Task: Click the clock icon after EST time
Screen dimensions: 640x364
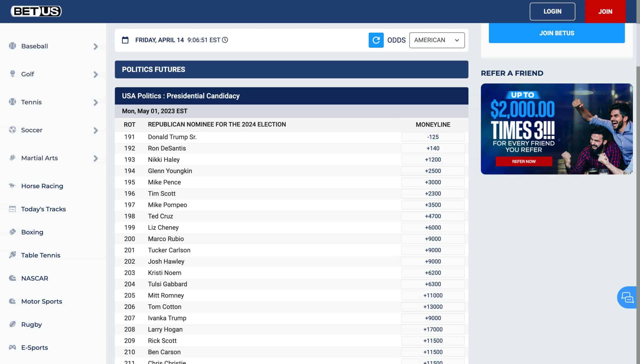Action: pyautogui.click(x=225, y=40)
